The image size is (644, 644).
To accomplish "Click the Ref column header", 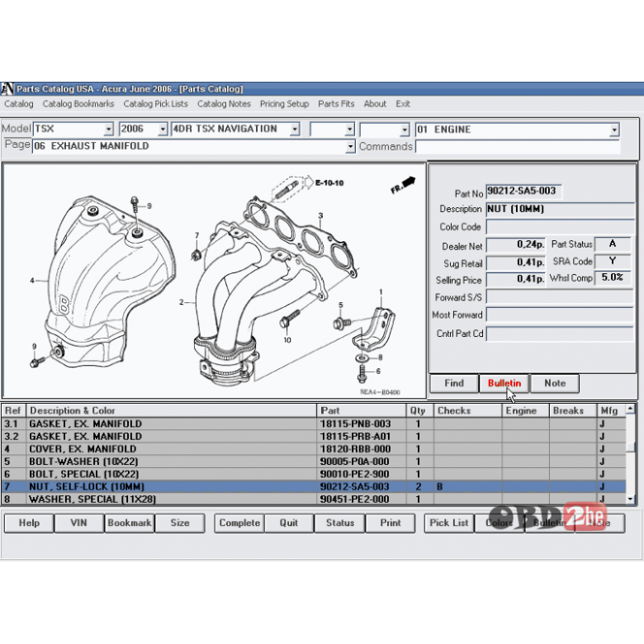I will click(x=13, y=410).
